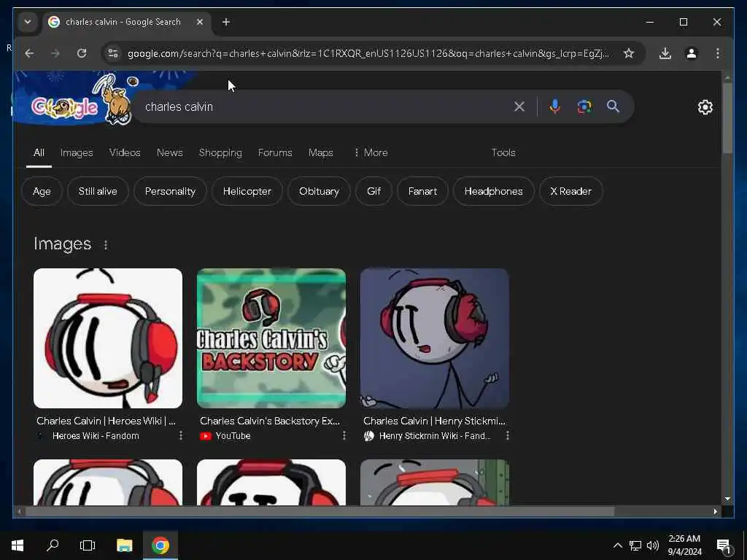Viewport: 747px width, 560px height.
Task: Open the search Tools button
Action: (503, 152)
